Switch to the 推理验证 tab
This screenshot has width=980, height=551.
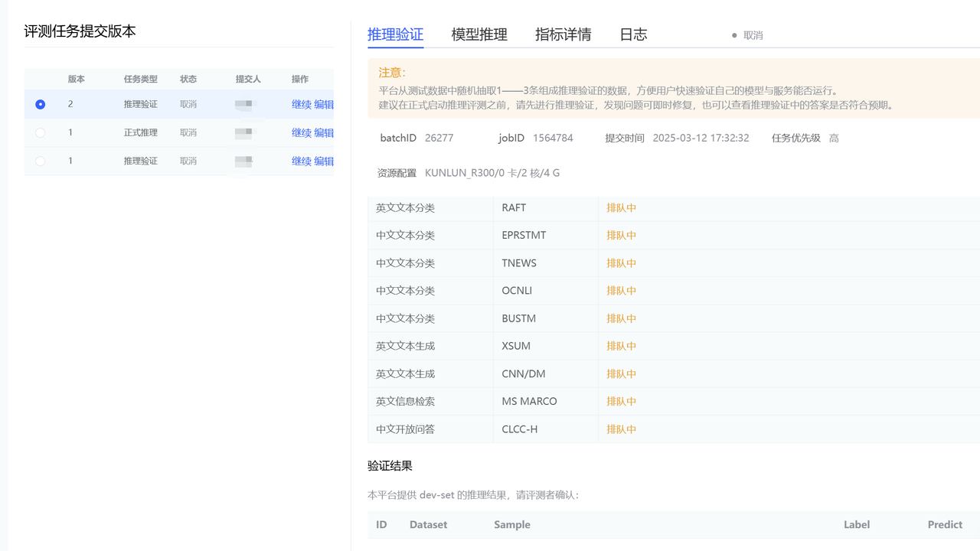pos(395,34)
